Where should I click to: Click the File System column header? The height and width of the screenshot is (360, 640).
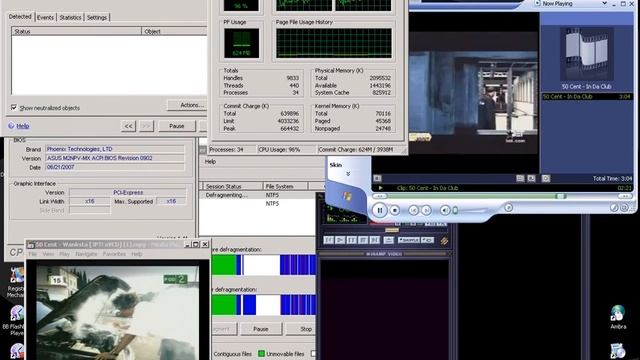pos(285,186)
